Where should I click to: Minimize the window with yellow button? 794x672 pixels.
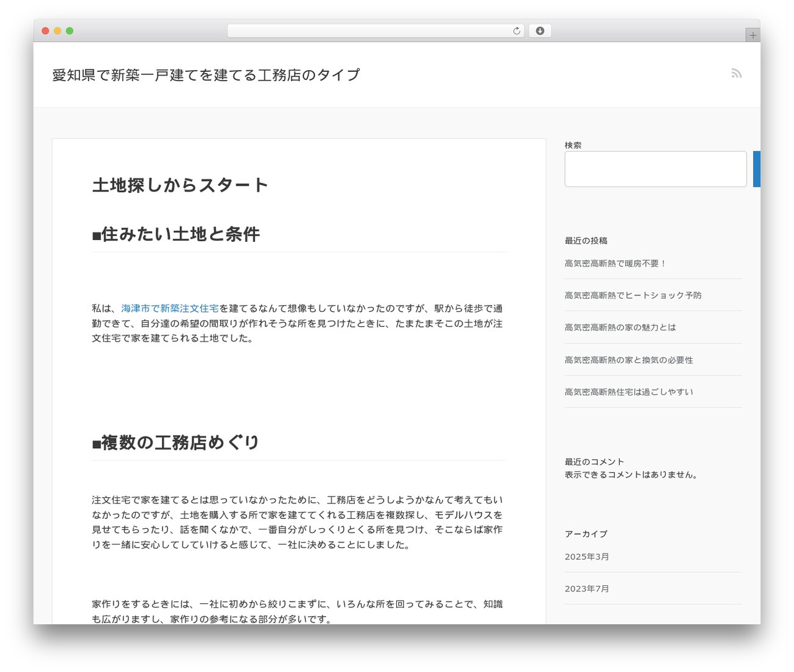click(x=57, y=31)
